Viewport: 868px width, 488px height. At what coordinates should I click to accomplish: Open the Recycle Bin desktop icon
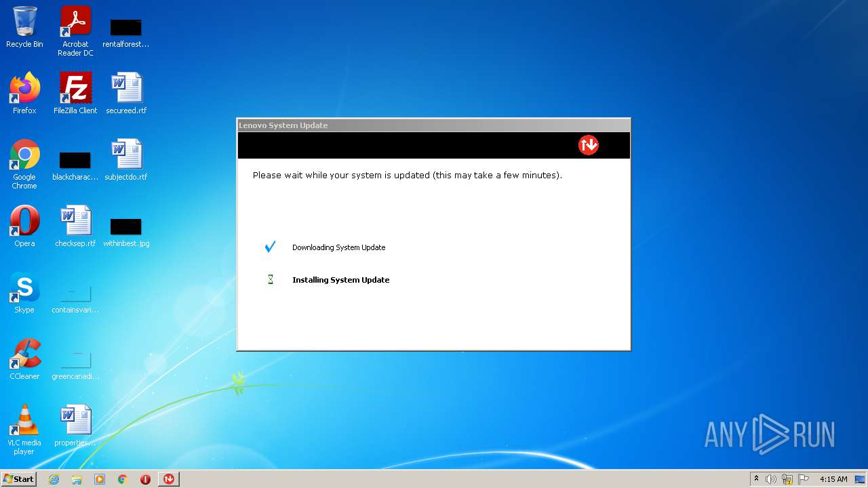24,27
